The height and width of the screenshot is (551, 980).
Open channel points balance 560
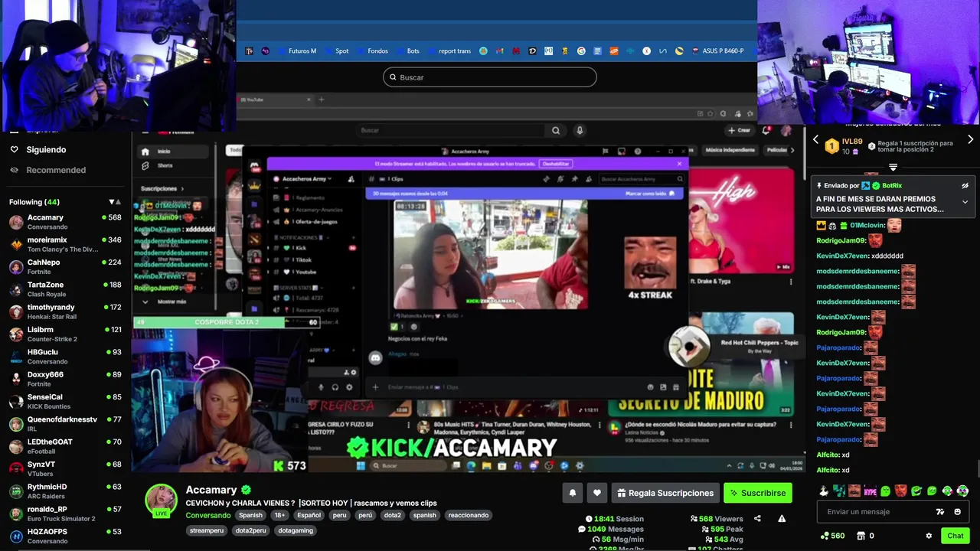click(x=832, y=536)
